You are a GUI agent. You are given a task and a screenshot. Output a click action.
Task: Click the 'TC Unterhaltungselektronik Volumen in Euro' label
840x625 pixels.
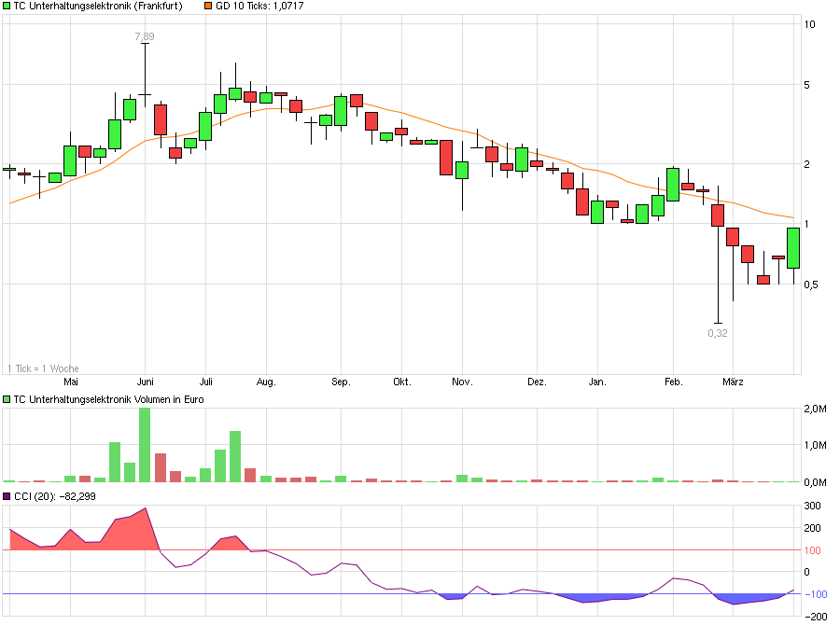click(109, 399)
